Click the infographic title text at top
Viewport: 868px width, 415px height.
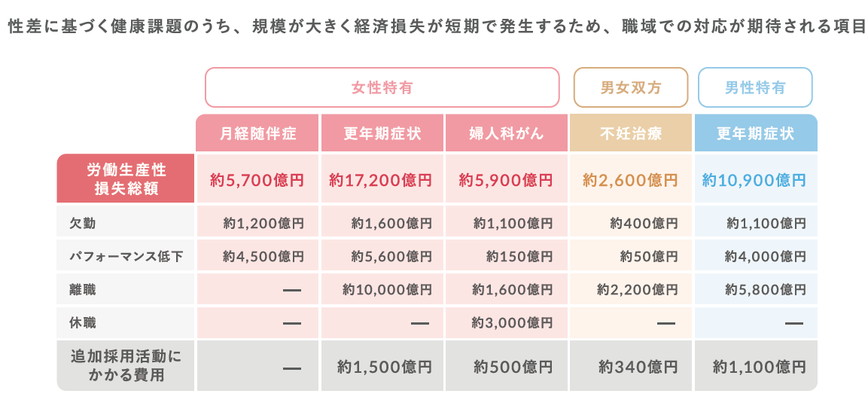[433, 28]
